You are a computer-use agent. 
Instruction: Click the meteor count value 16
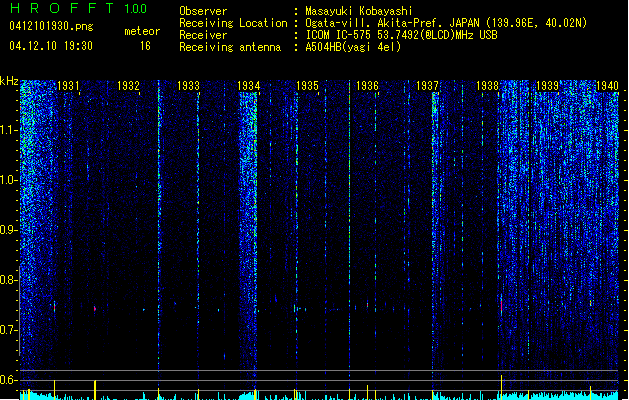coord(145,46)
